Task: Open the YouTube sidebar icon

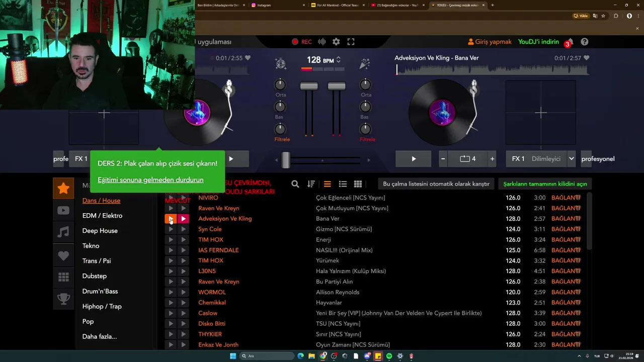Action: click(63, 211)
